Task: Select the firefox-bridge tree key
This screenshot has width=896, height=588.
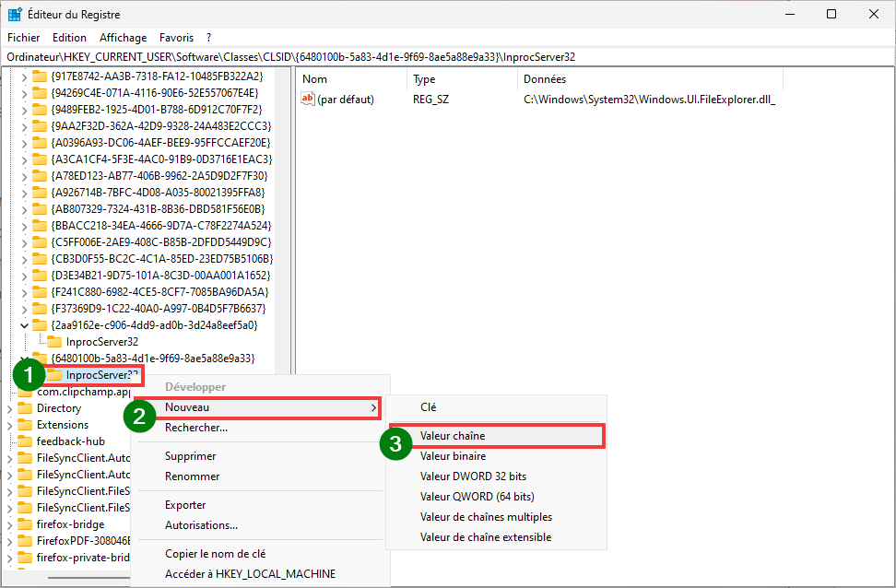Action: click(70, 524)
